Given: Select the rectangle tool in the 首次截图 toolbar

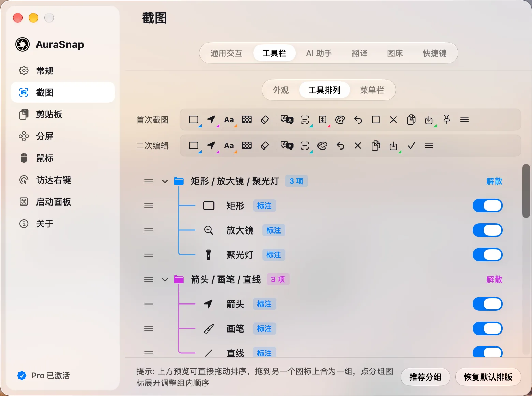Looking at the screenshot, I should [194, 119].
